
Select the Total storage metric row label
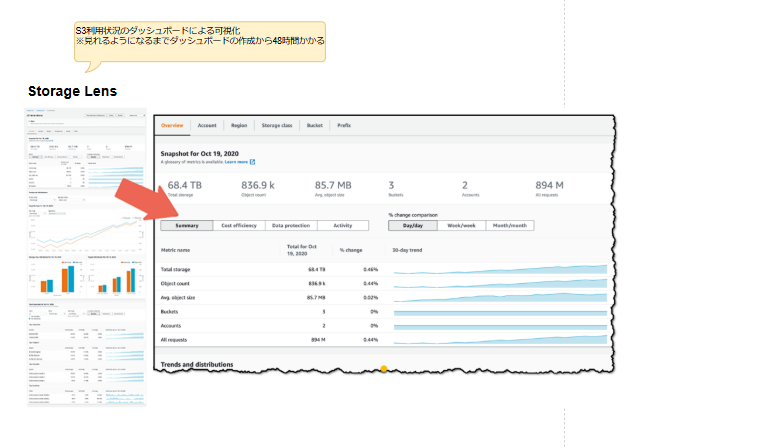pos(175,269)
